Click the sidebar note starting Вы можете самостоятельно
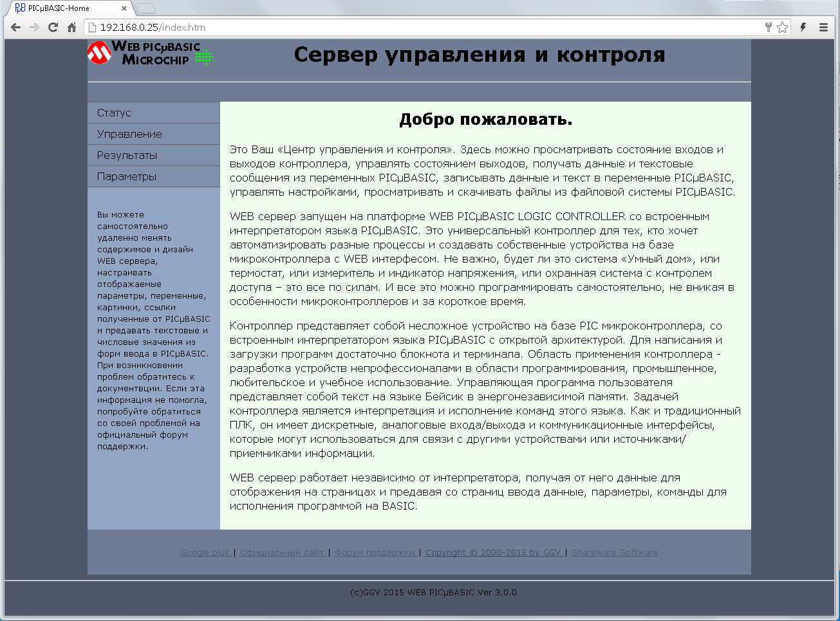This screenshot has width=840, height=621. (154, 330)
